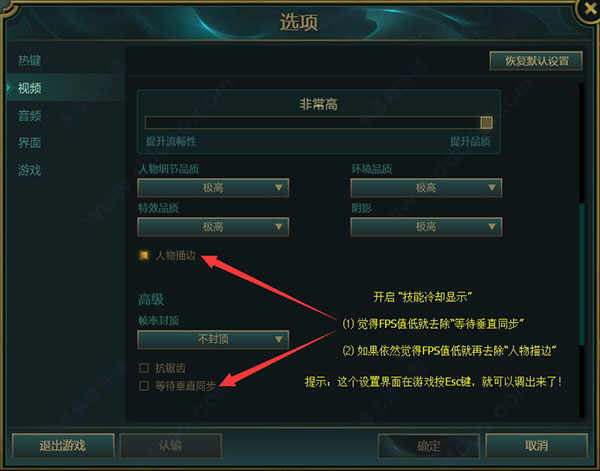Click arrow icon of 特效品质 dropdown
The height and width of the screenshot is (471, 600).
279,227
